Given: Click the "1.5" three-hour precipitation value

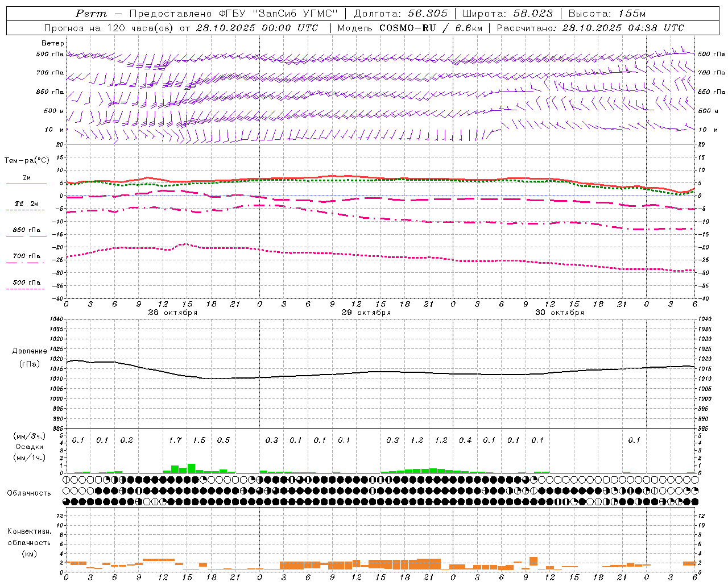Looking at the screenshot, I should click(x=199, y=440).
